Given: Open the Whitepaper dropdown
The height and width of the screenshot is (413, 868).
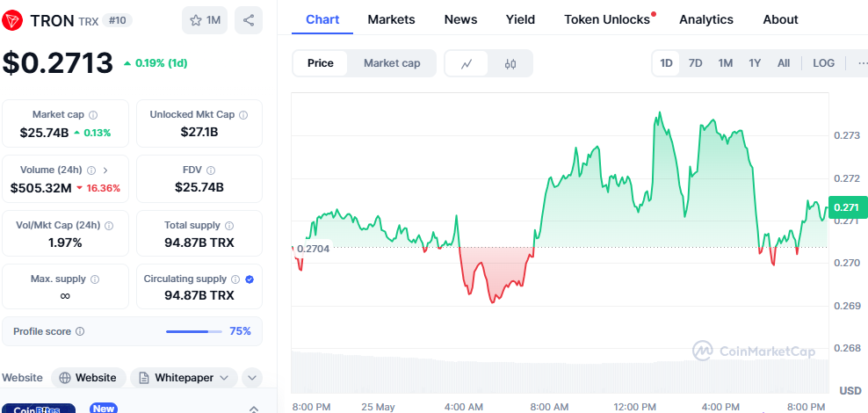Looking at the screenshot, I should [184, 378].
